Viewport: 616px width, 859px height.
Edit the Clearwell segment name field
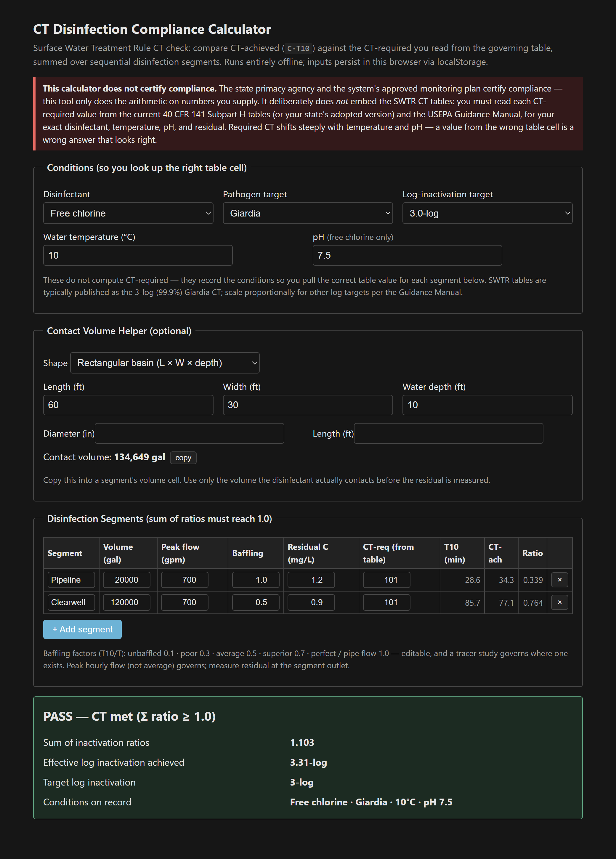(x=71, y=602)
